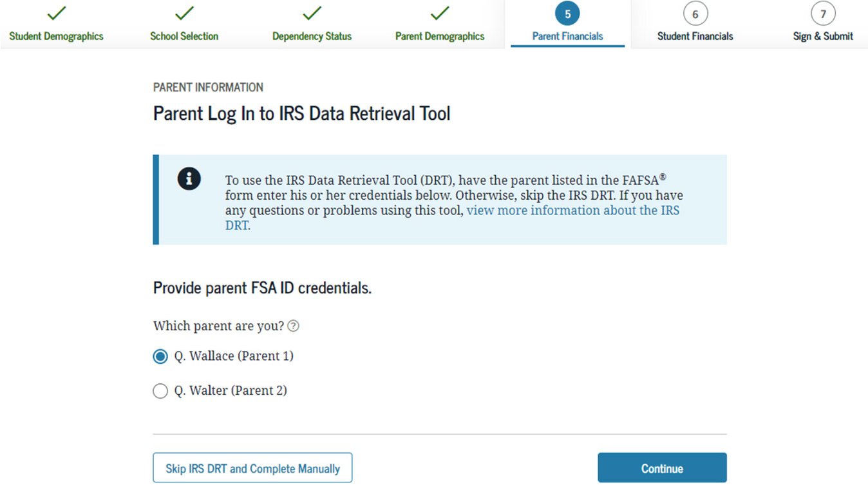Select Q. Walter (Parent 2) radio button
Viewport: 868px width, 503px height.
coord(160,391)
